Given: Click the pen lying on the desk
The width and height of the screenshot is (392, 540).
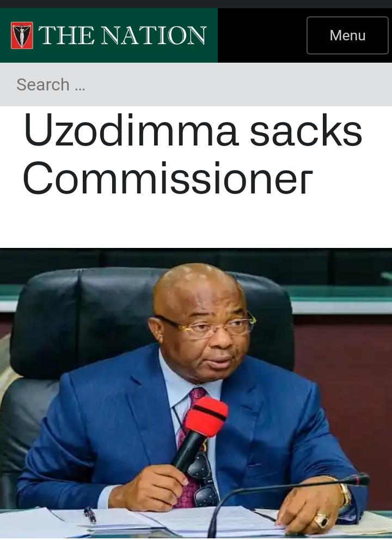Looking at the screenshot, I should [90, 515].
